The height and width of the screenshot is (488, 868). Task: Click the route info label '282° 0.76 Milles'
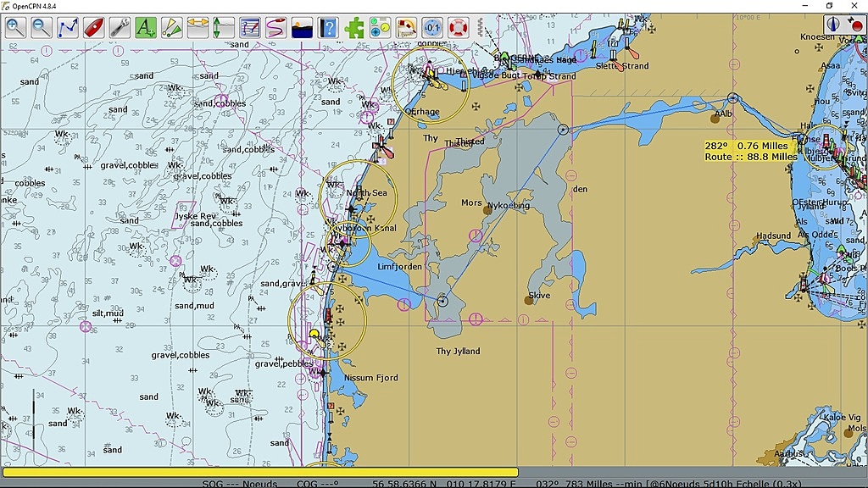[746, 146]
